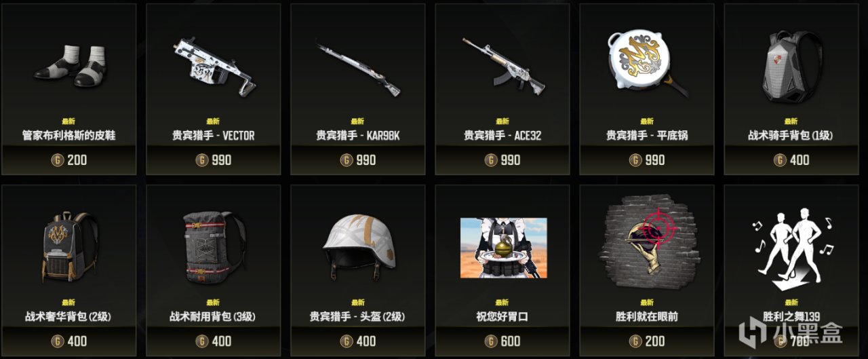Click the 600 price for 祝您好胃口
This screenshot has height=359, width=868.
click(502, 341)
